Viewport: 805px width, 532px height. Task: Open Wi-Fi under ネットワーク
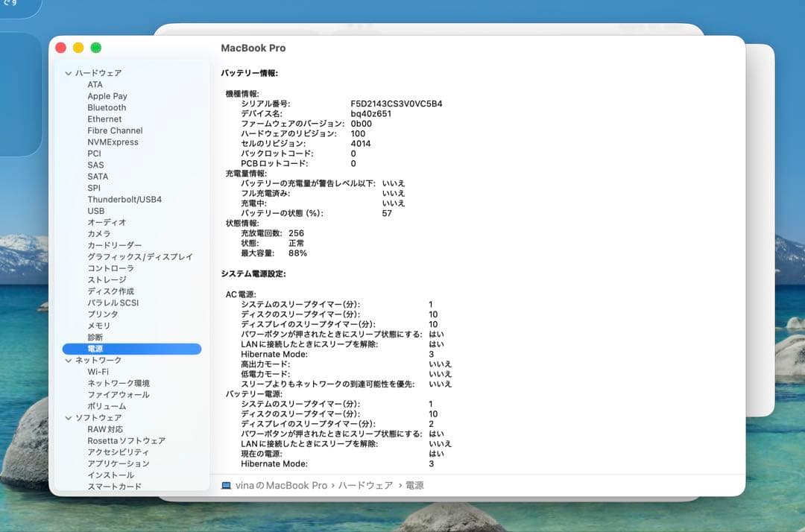coord(98,372)
